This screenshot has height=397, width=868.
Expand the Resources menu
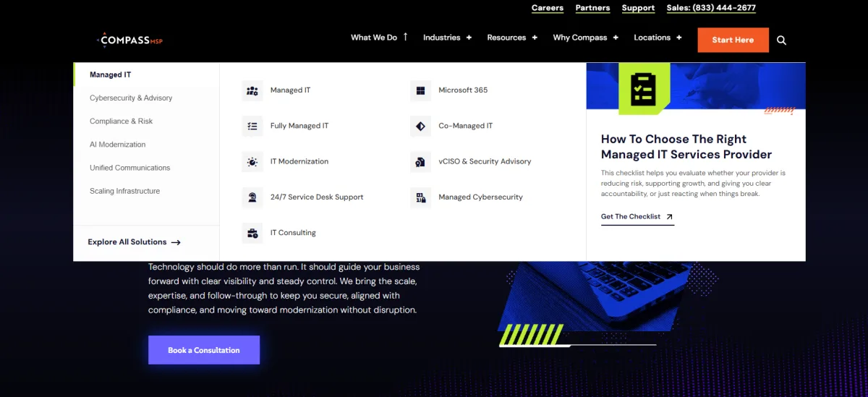click(535, 38)
